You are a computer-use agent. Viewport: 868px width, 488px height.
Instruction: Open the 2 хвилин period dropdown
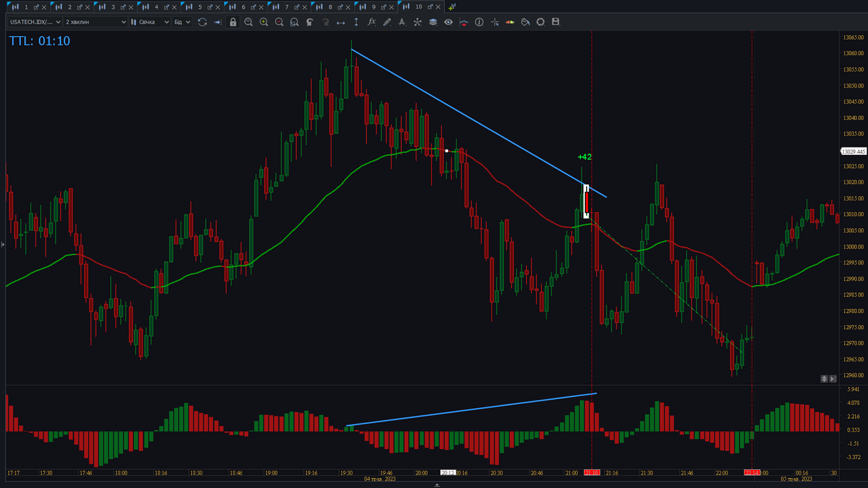pos(96,22)
